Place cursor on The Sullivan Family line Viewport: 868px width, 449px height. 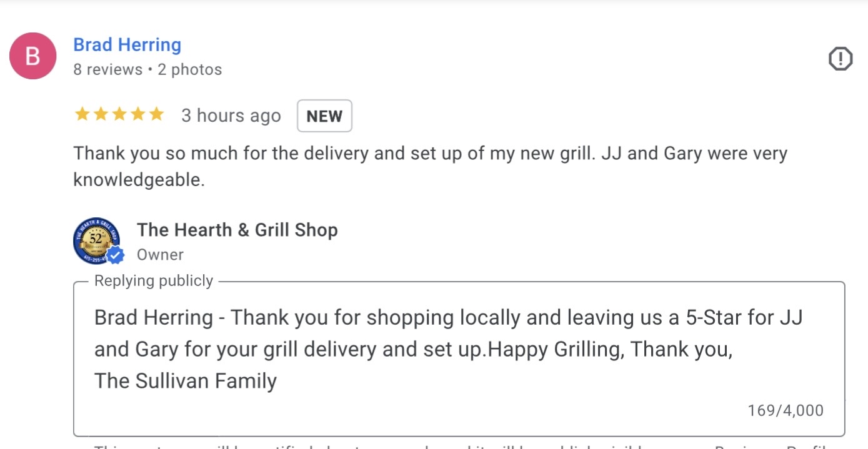(186, 380)
